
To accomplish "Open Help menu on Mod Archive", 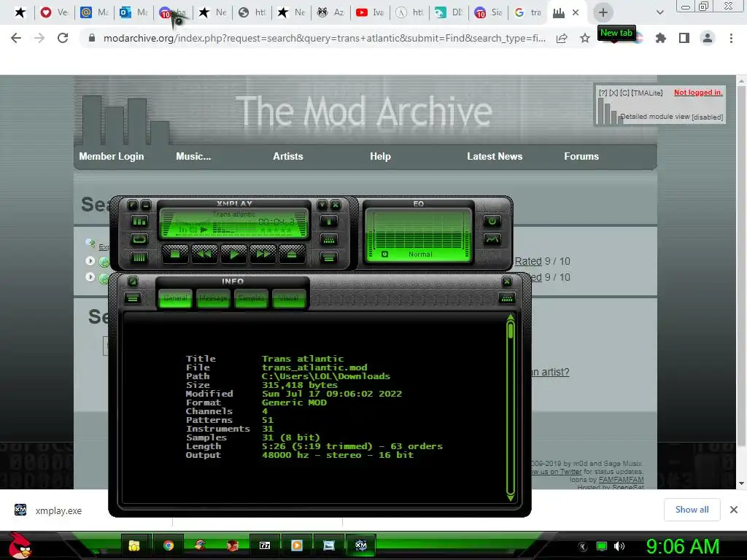I will tap(380, 156).
